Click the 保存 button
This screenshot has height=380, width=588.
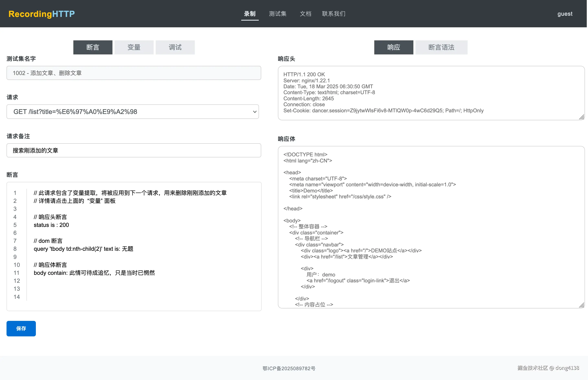pyautogui.click(x=21, y=328)
